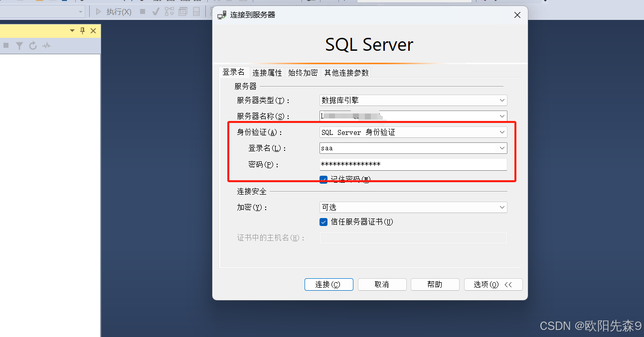Open the 始终加密 tab

tap(303, 73)
